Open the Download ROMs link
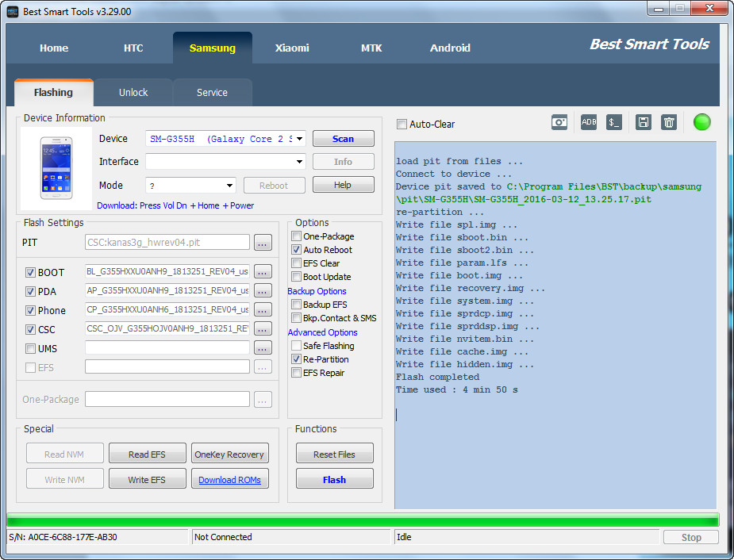Viewport: 734px width, 560px height. click(229, 480)
